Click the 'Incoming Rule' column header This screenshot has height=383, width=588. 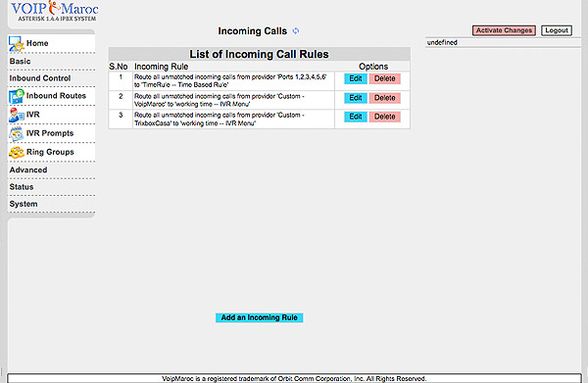162,67
